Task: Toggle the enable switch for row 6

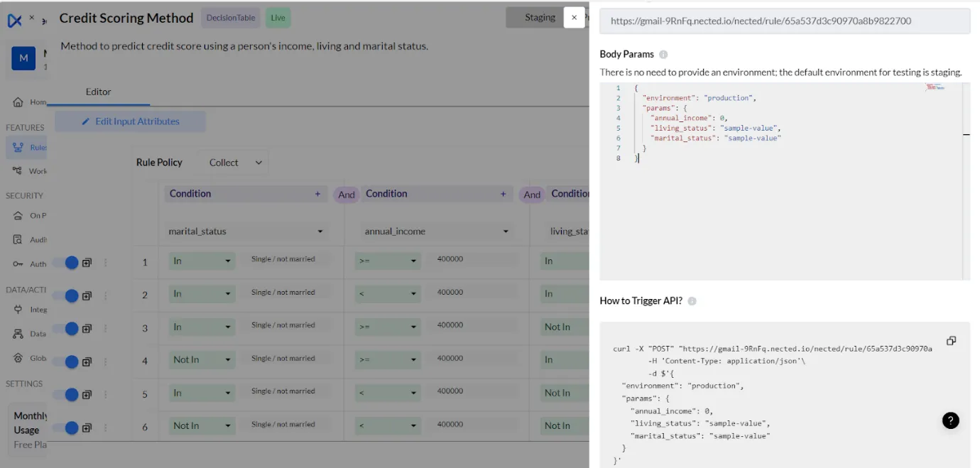Action: 66,428
